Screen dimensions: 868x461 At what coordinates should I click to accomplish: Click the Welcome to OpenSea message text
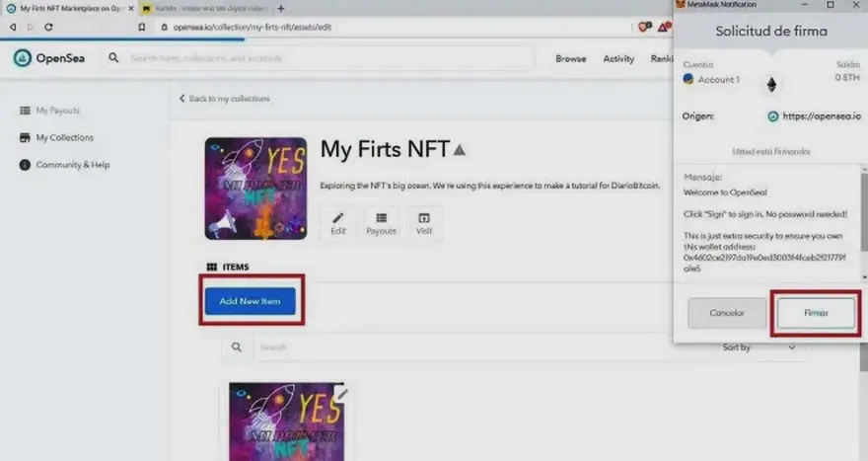click(725, 192)
